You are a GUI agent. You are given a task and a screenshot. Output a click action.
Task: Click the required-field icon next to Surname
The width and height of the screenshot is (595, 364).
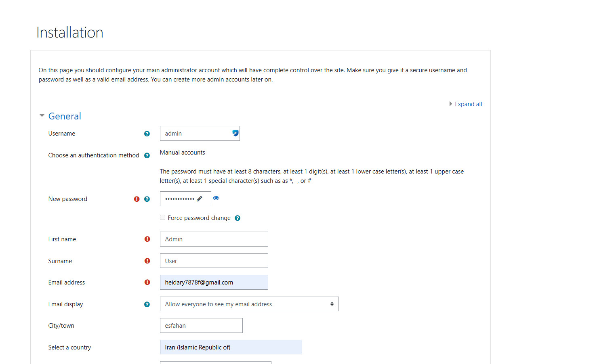[147, 261]
